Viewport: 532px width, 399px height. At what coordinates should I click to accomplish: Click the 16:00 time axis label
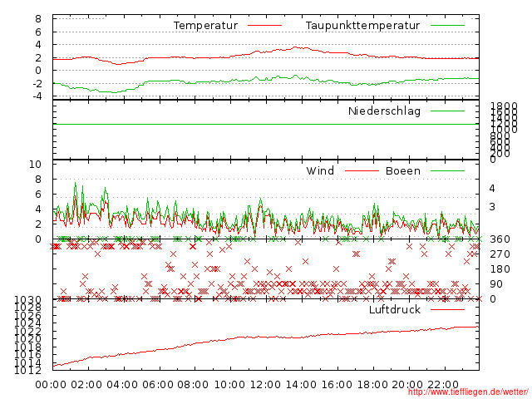pos(337,385)
